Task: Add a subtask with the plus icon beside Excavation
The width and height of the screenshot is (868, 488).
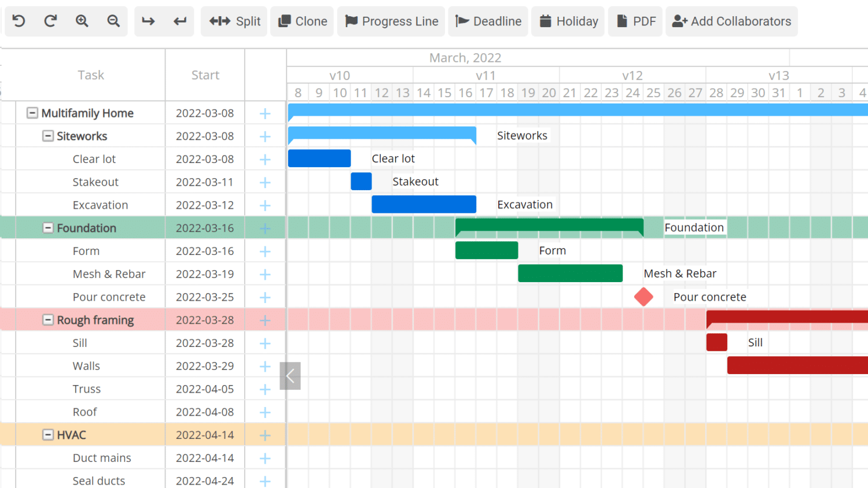Action: tap(265, 205)
